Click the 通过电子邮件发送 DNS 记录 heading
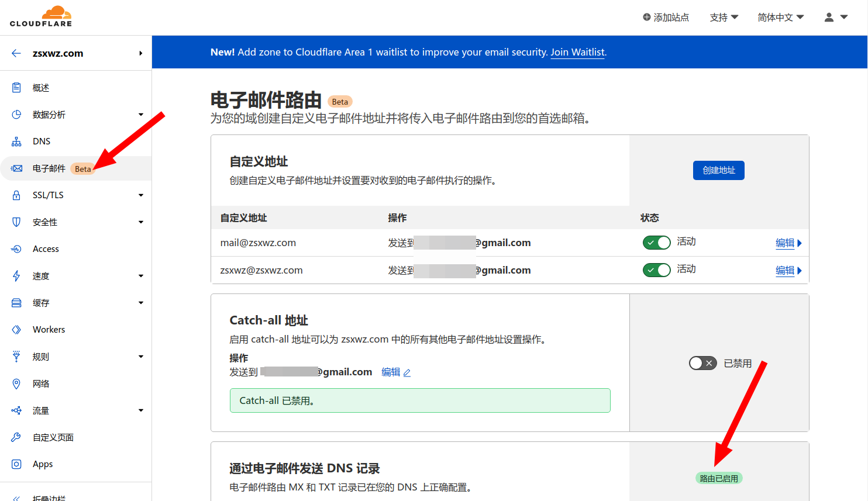868x501 pixels. pyautogui.click(x=304, y=468)
